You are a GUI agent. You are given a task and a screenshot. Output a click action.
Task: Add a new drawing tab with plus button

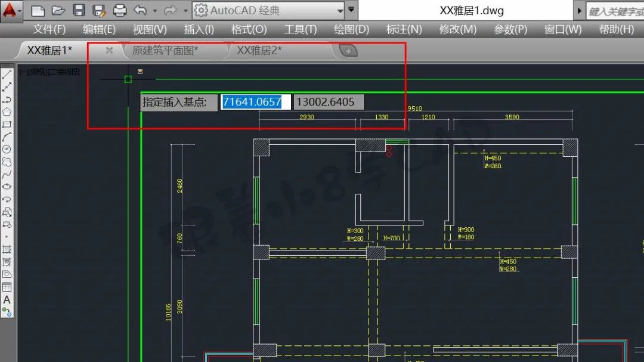348,51
